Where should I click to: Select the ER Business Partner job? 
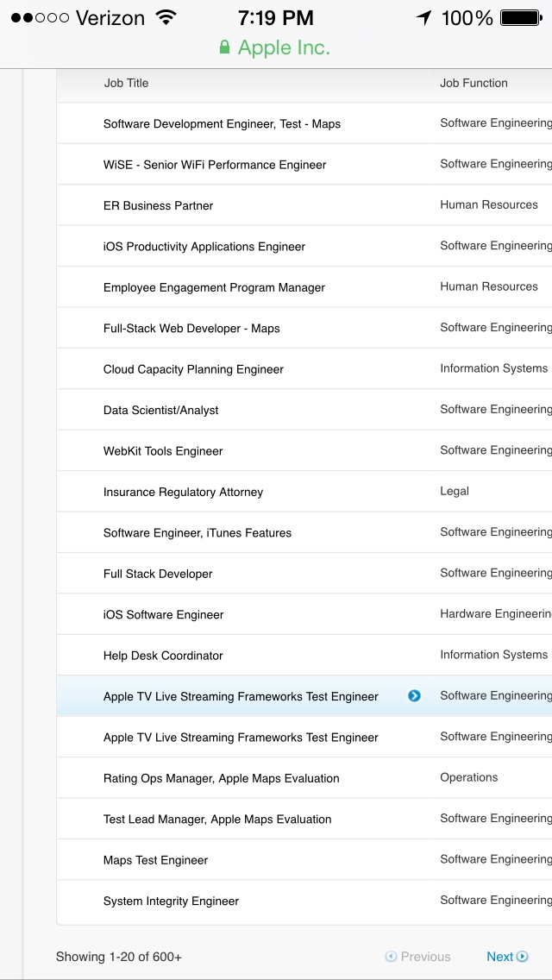point(158,206)
